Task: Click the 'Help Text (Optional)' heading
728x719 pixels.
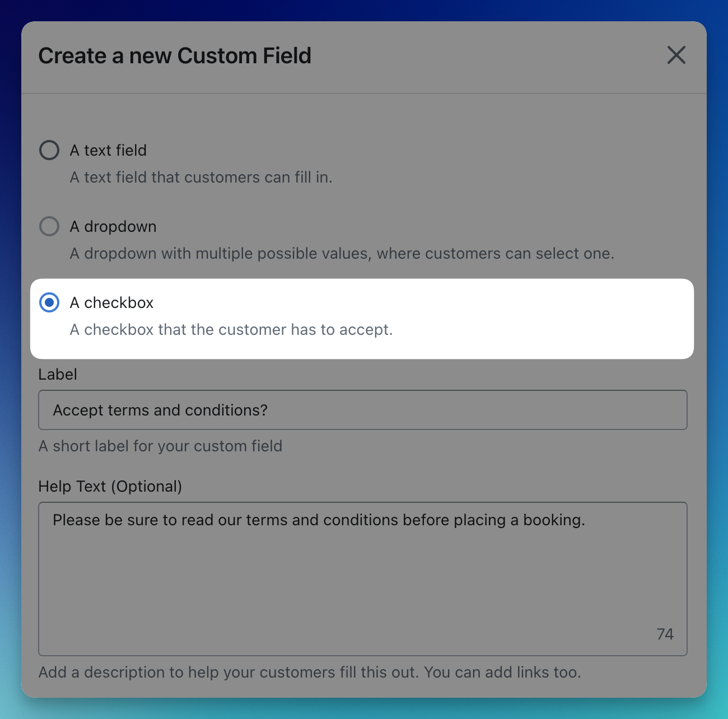Action: [x=110, y=486]
